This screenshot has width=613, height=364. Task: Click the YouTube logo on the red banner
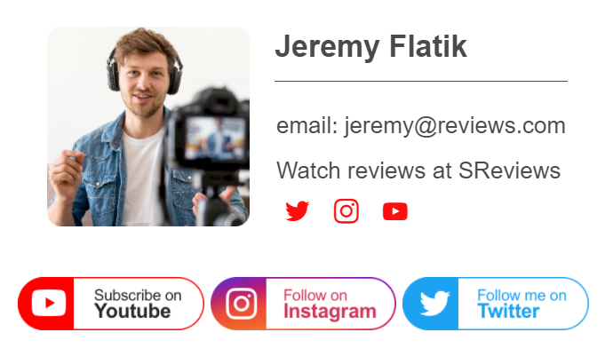49,303
